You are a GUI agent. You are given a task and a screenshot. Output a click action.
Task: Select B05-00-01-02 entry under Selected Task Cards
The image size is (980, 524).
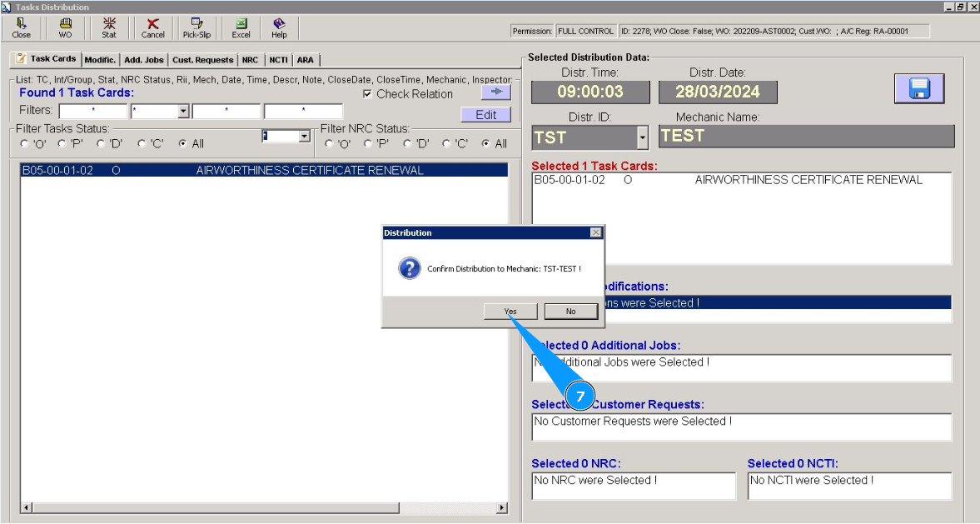point(741,180)
